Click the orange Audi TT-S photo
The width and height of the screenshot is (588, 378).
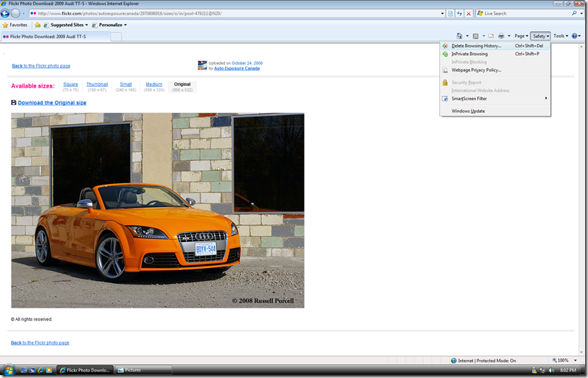pos(158,211)
